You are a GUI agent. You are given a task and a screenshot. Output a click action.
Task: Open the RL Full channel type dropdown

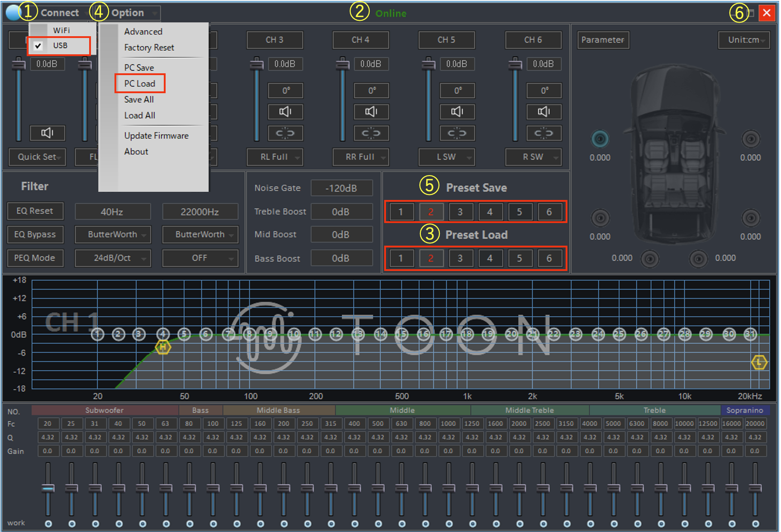(x=275, y=157)
